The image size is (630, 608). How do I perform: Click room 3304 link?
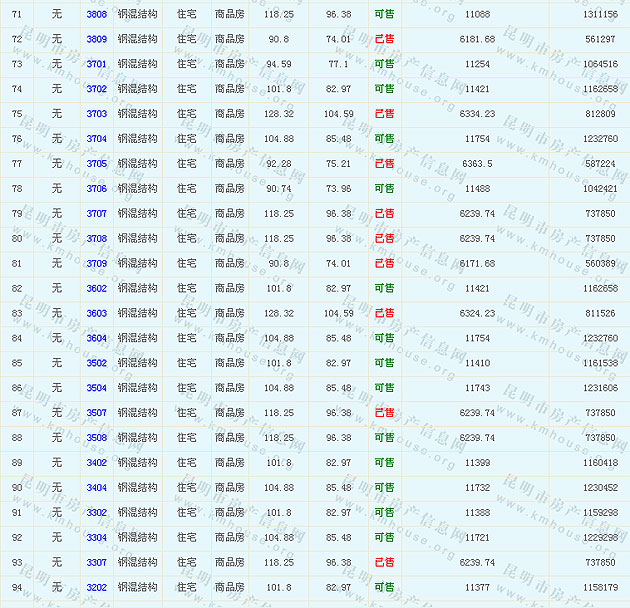(96, 538)
